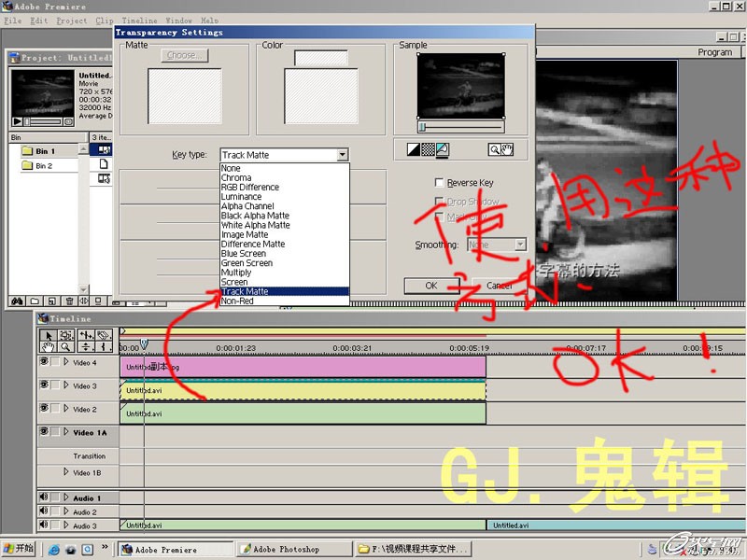Expand the Audio 3 track triangle
The height and width of the screenshot is (560, 747).
tap(65, 525)
